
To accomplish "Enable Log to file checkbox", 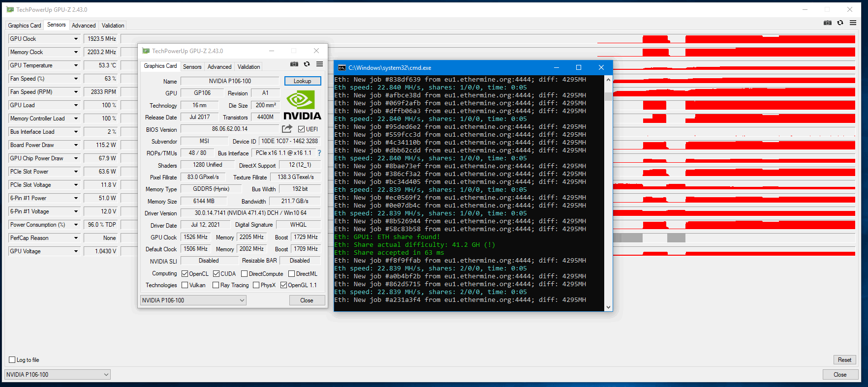I will (x=12, y=360).
